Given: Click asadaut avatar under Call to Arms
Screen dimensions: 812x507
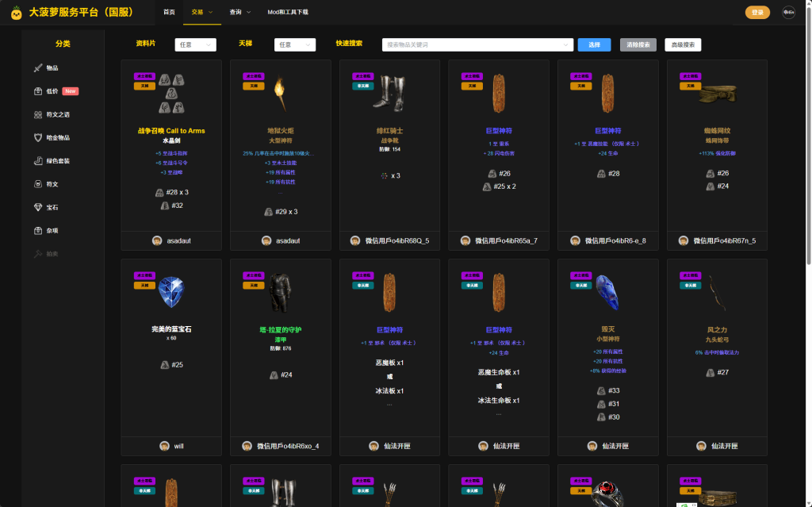Looking at the screenshot, I should click(x=157, y=240).
